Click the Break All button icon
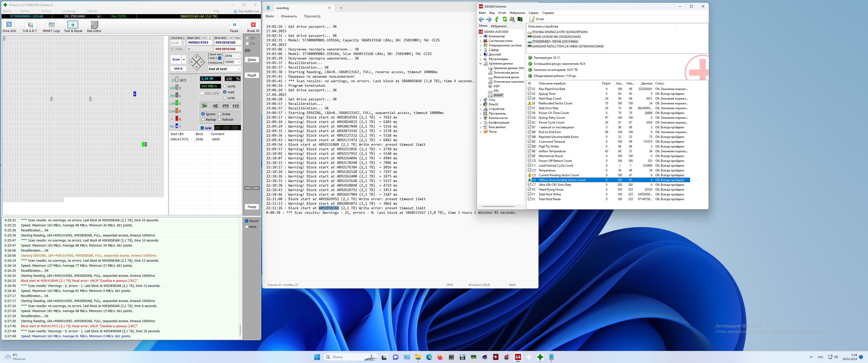 [x=253, y=25]
